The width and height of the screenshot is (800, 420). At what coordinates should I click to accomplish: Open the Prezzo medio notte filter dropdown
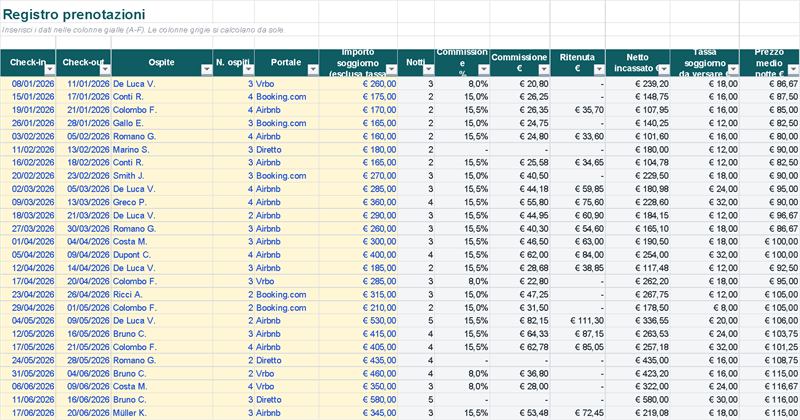point(793,69)
